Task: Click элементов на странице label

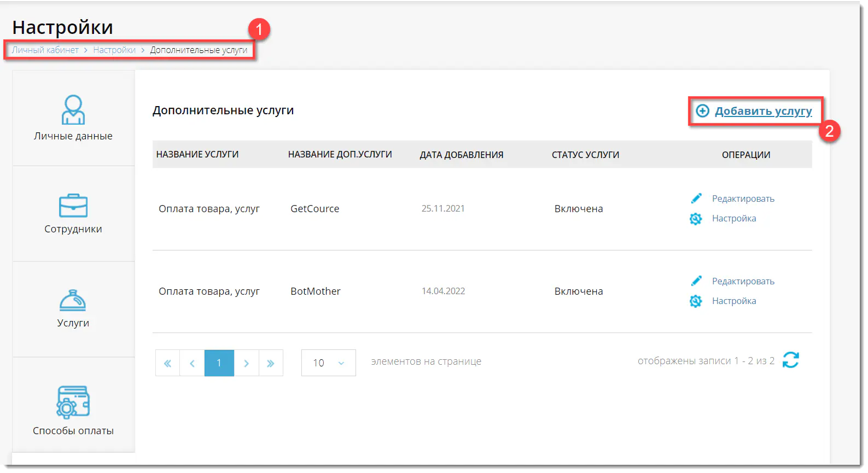Action: click(427, 361)
